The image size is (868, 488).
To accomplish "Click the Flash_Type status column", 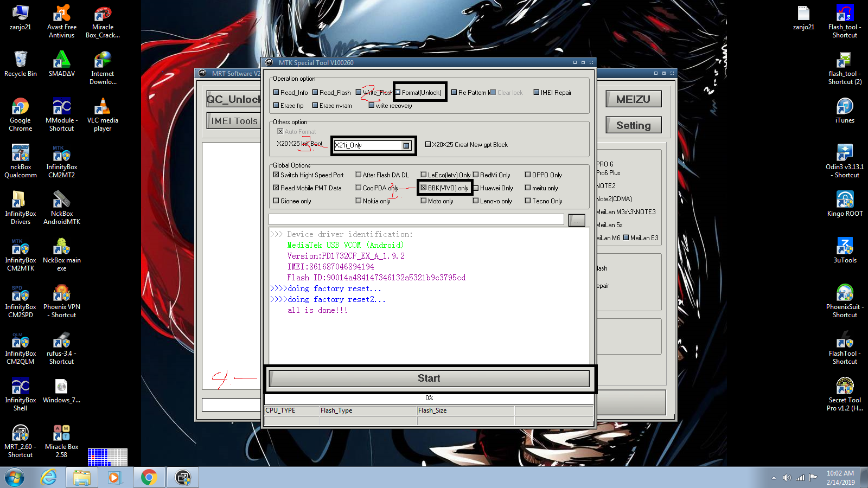I will pyautogui.click(x=368, y=410).
